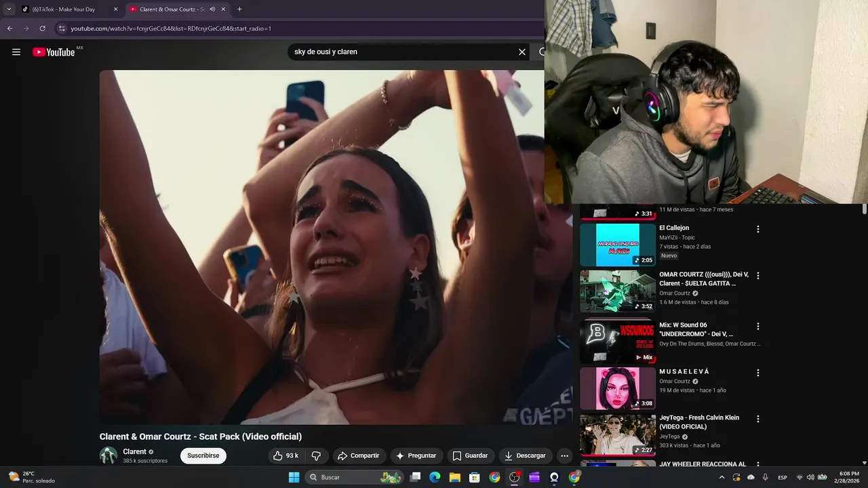Use the recommendations list scrollbar
868x488 pixels.
(864, 210)
